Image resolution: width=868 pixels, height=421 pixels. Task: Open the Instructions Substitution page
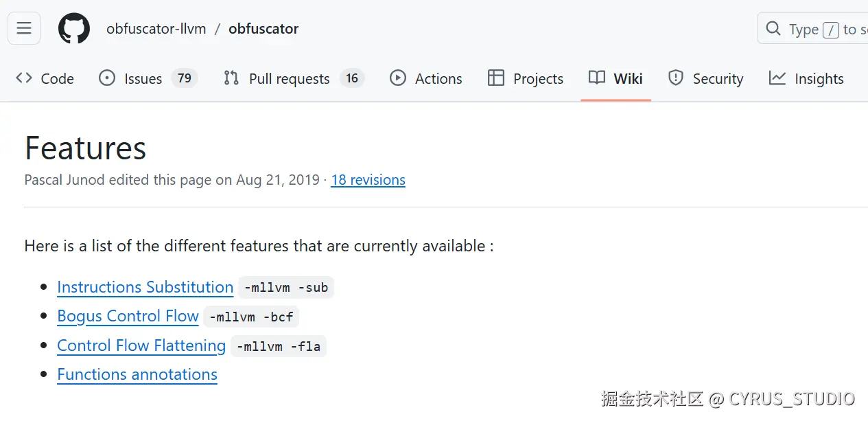click(145, 287)
